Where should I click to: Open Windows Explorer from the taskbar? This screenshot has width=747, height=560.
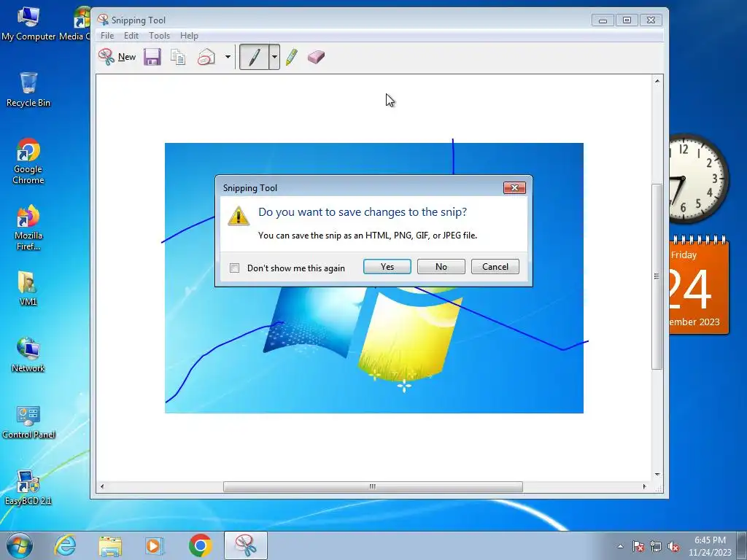coord(110,545)
